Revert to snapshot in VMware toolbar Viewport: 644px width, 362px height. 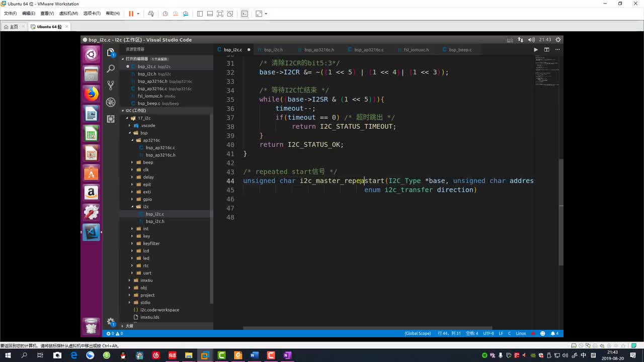point(176,14)
